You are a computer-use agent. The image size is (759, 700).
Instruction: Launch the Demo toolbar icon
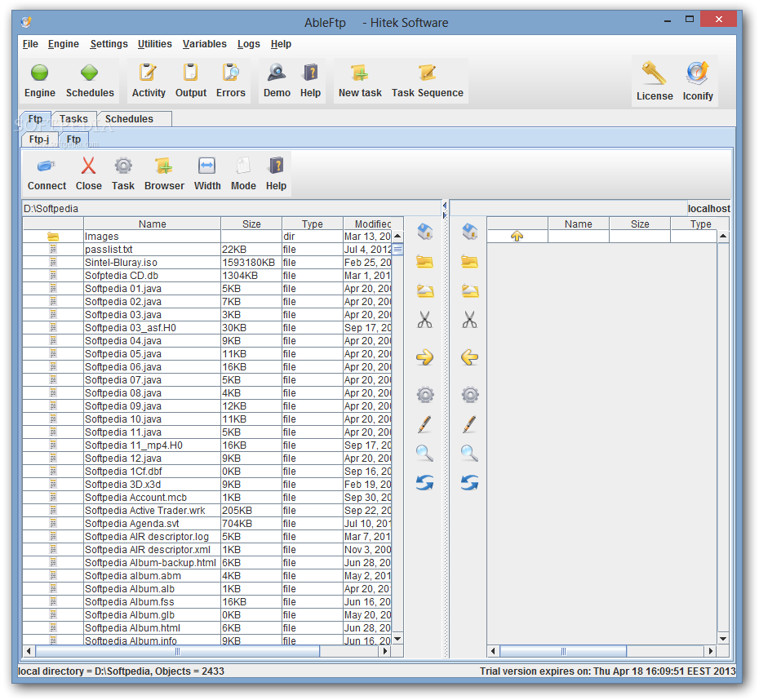[x=277, y=73]
